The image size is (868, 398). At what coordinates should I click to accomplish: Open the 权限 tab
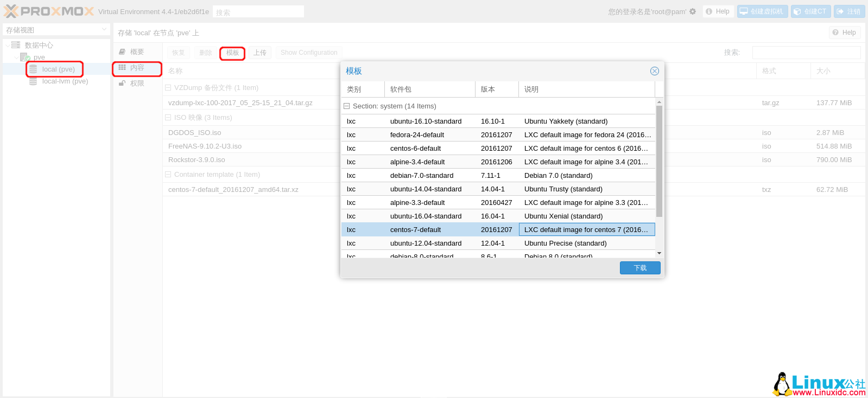pos(138,84)
